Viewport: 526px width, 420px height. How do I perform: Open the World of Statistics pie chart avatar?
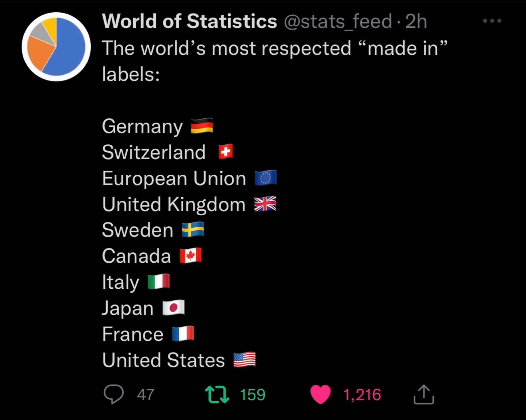click(x=56, y=47)
